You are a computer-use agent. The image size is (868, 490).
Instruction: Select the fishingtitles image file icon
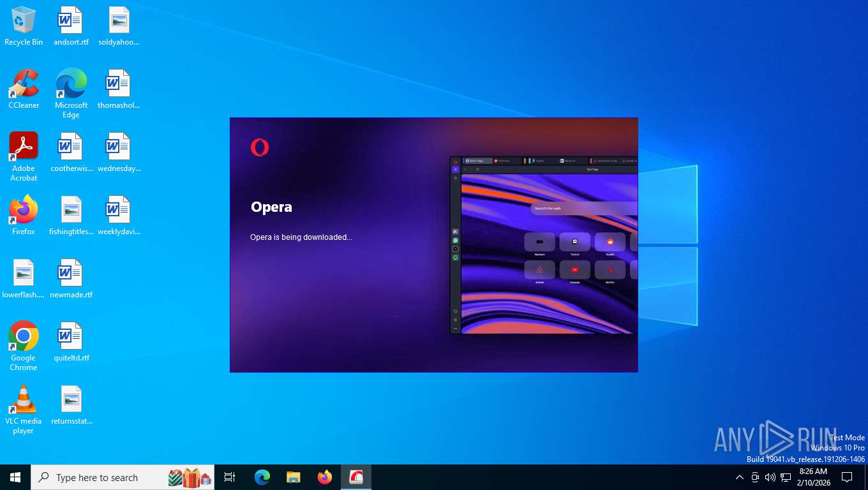click(x=71, y=216)
